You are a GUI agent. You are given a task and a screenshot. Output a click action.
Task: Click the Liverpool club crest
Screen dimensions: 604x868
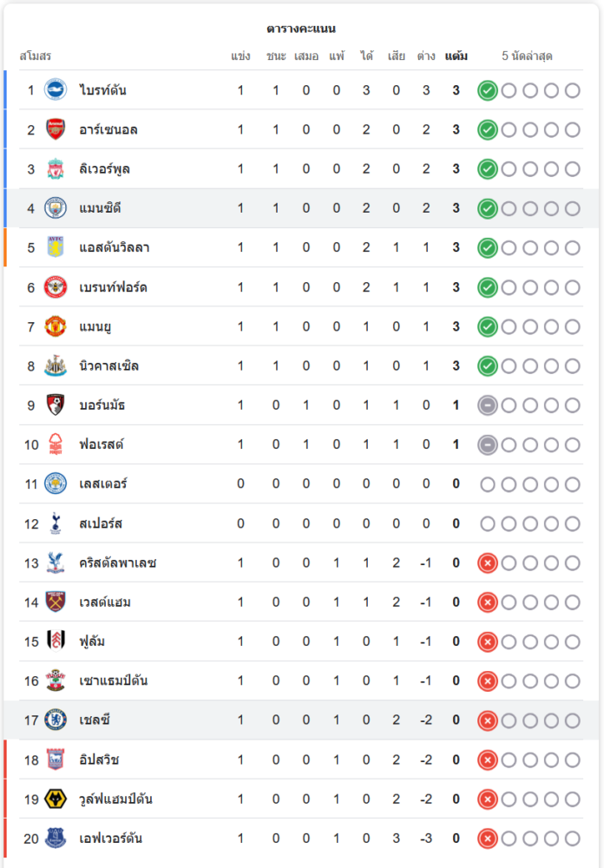(56, 169)
